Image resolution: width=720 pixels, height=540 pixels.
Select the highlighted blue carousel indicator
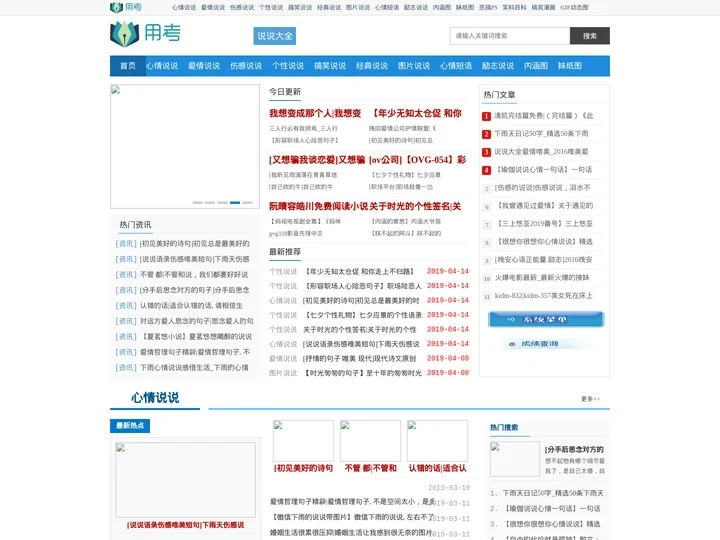click(x=235, y=202)
